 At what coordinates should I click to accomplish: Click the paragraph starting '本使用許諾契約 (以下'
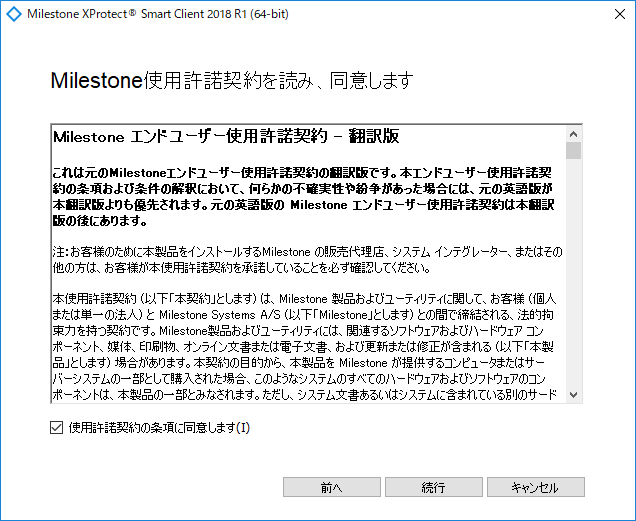[x=304, y=347]
